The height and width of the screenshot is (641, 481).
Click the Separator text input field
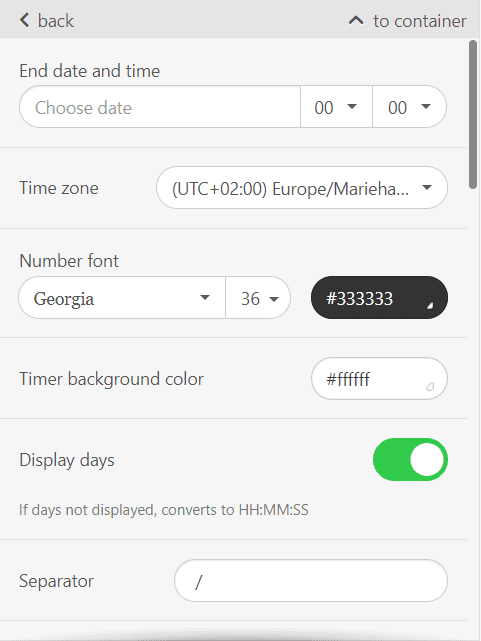pyautogui.click(x=311, y=580)
